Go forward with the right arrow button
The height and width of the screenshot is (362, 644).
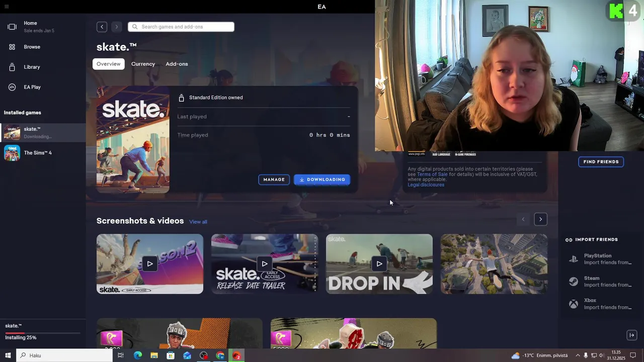tap(116, 27)
